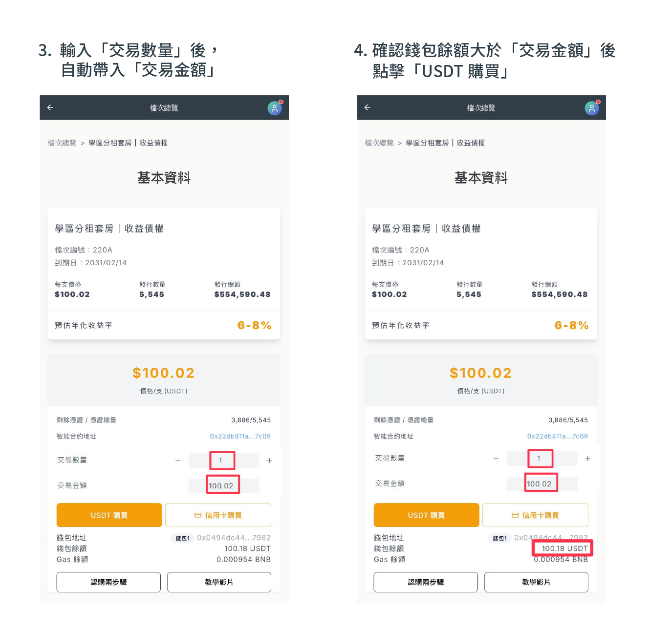Click the back arrow in right screen header

click(368, 107)
